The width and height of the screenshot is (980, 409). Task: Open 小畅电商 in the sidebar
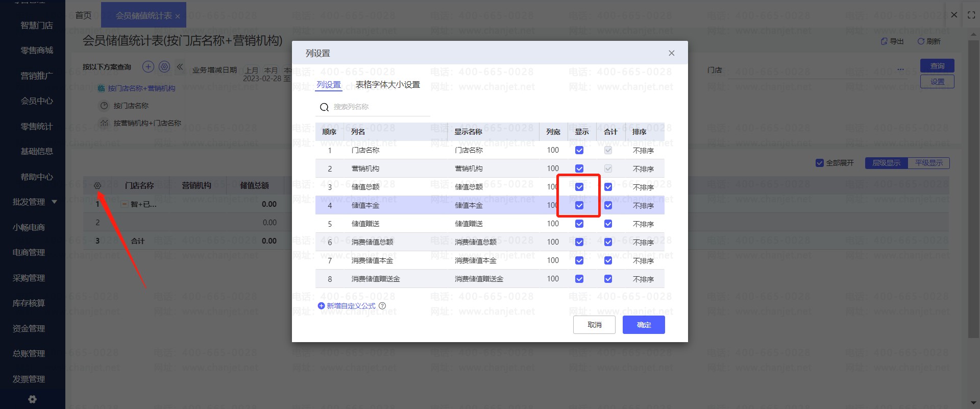click(29, 227)
